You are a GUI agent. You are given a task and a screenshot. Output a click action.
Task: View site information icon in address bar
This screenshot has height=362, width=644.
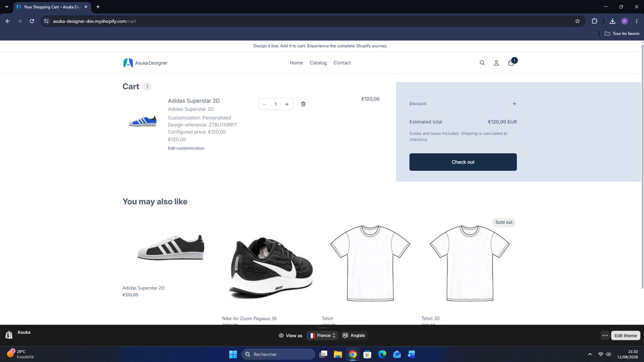click(x=46, y=21)
